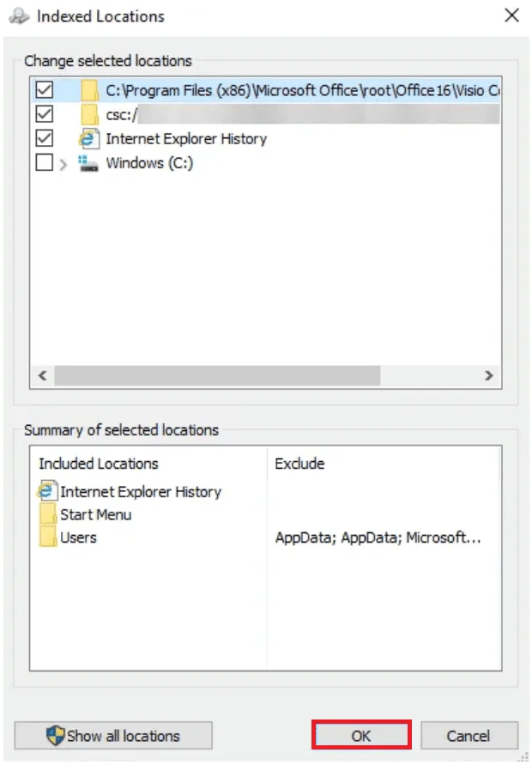Screen dimensions: 532x765
Task: Click the Start Menu folder icon in summary
Action: tap(48, 515)
